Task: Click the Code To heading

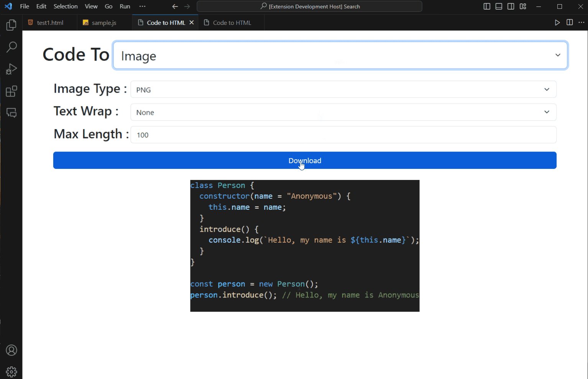Action: point(76,55)
